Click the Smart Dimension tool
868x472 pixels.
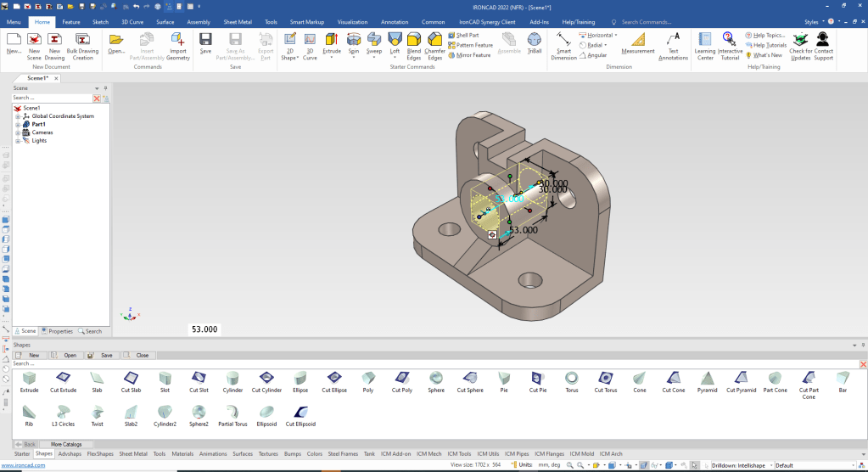[x=563, y=45]
